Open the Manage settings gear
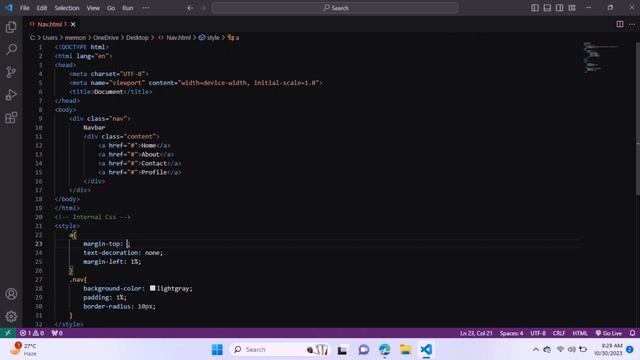This screenshot has height=360, width=640. click(x=11, y=316)
